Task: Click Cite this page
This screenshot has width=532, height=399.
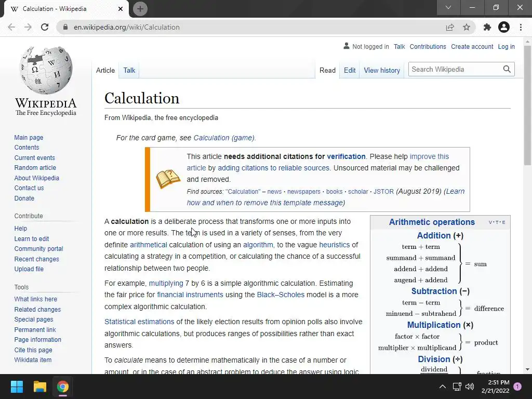Action: click(33, 350)
